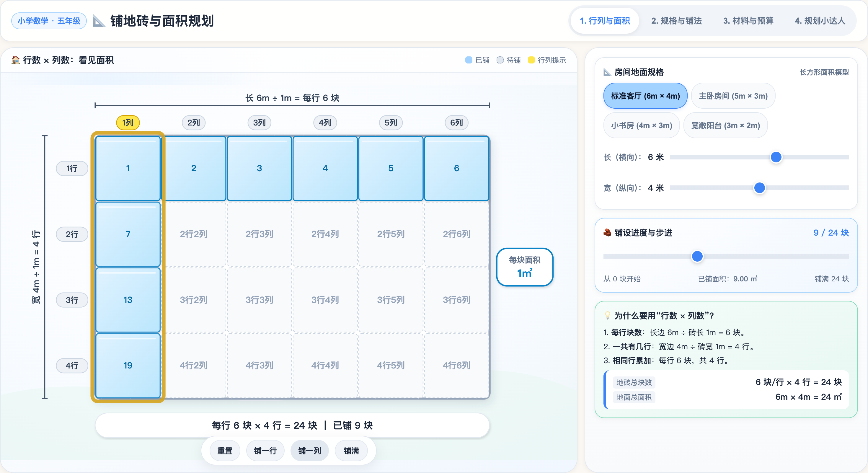Click the 铺一列 button
Image resolution: width=868 pixels, height=473 pixels.
point(309,451)
